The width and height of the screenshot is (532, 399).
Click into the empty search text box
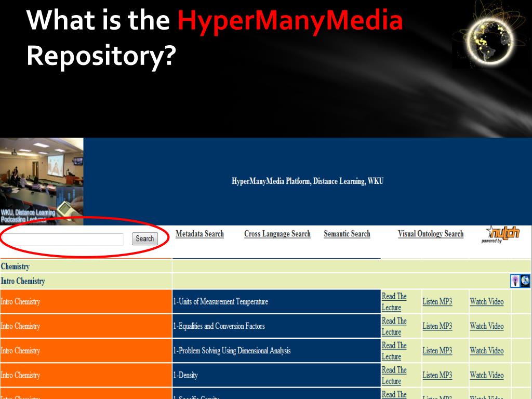point(62,239)
